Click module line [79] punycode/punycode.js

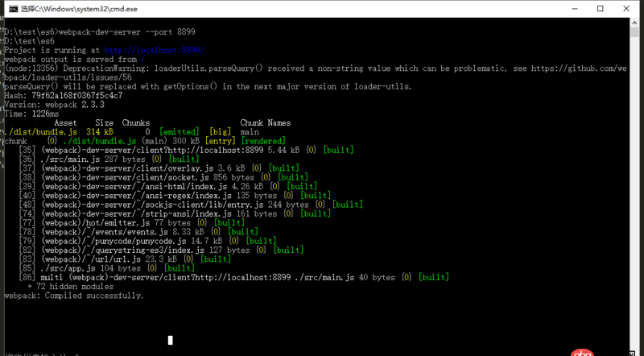tap(147, 241)
